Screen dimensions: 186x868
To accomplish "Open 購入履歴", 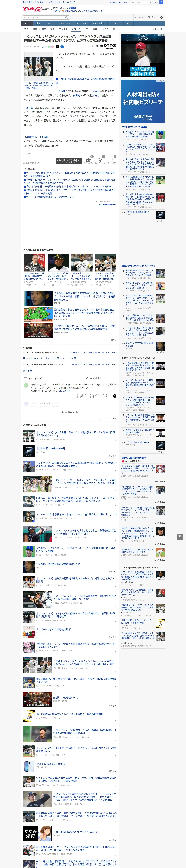I will [x=152, y=18].
